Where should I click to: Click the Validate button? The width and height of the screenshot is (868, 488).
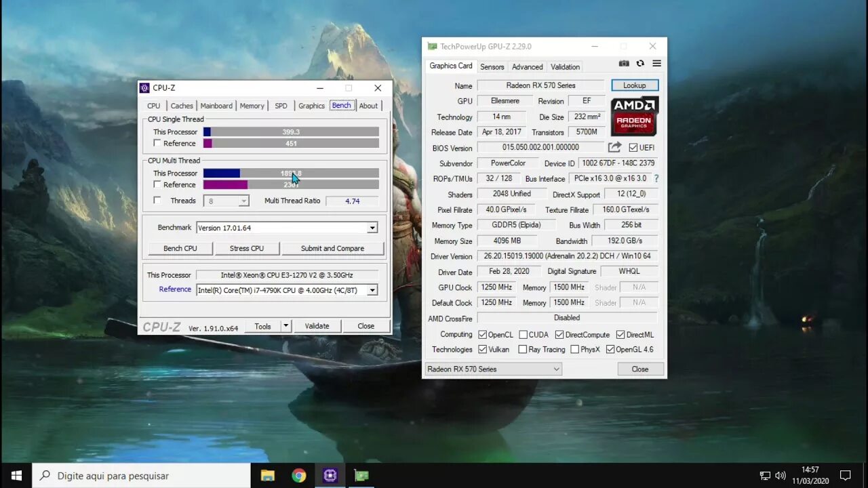pyautogui.click(x=317, y=326)
